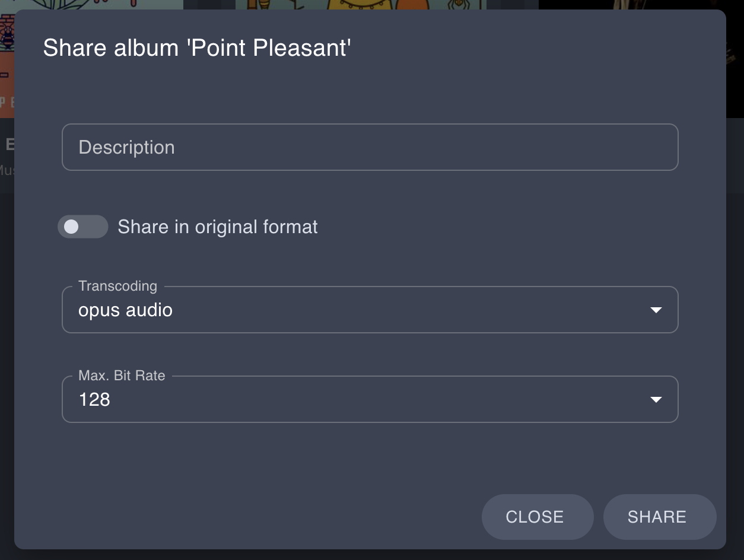Click the round knob of the format switch
This screenshot has height=560, width=744.
tap(71, 227)
